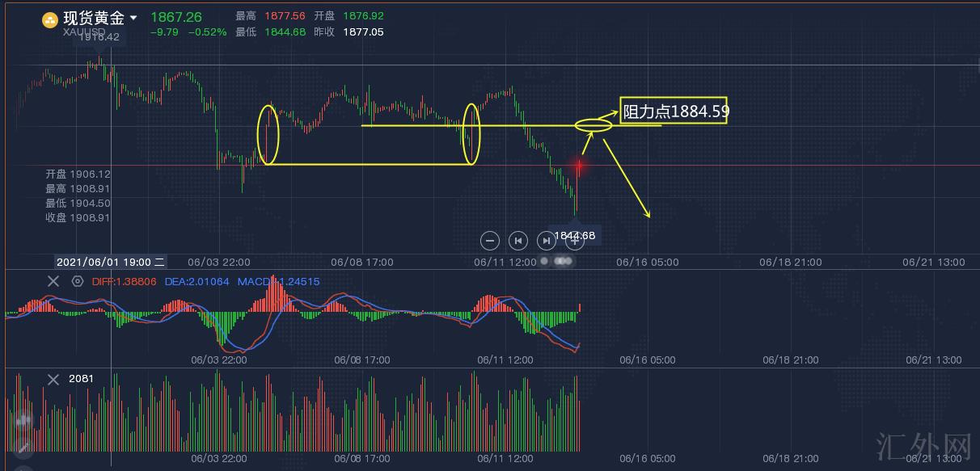980x471 pixels.
Task: Click the 开盘 value 1876.92
Action: pos(363,16)
